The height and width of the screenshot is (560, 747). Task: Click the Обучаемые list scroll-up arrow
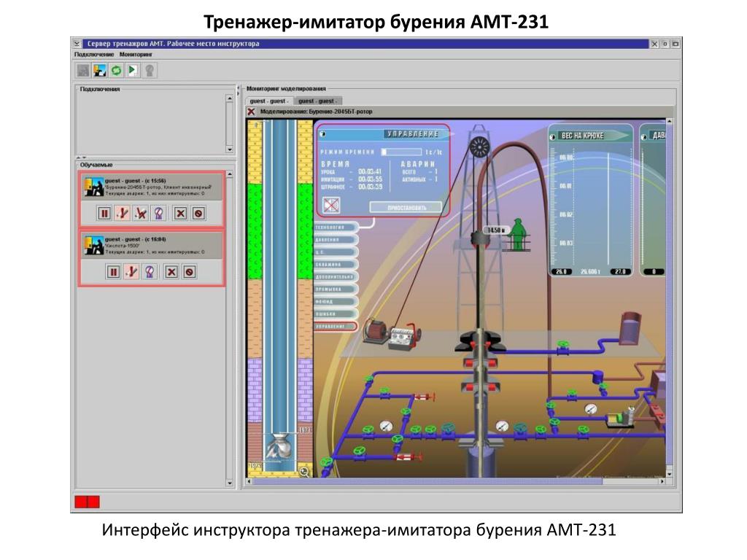point(230,174)
